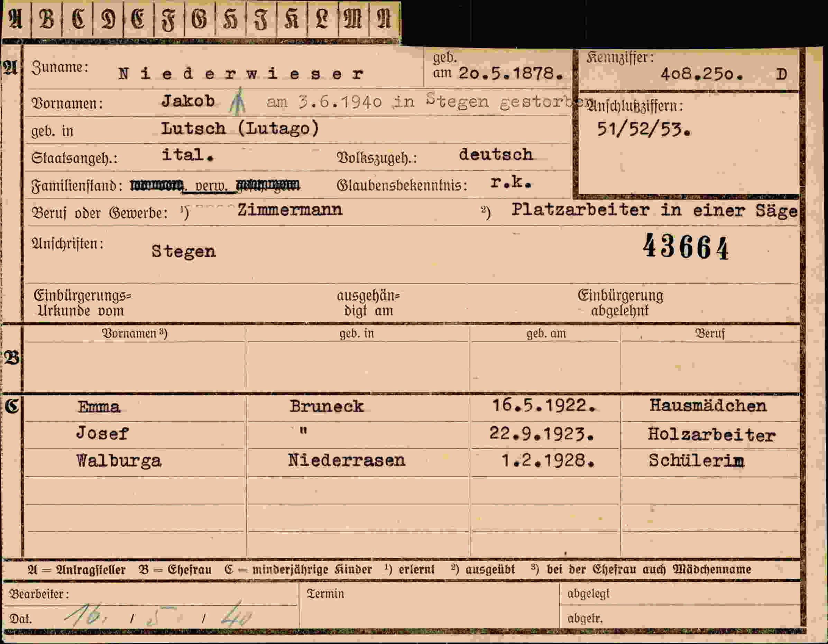This screenshot has height=644, width=828.
Task: Select the index tab letter N
Action: click(x=384, y=19)
